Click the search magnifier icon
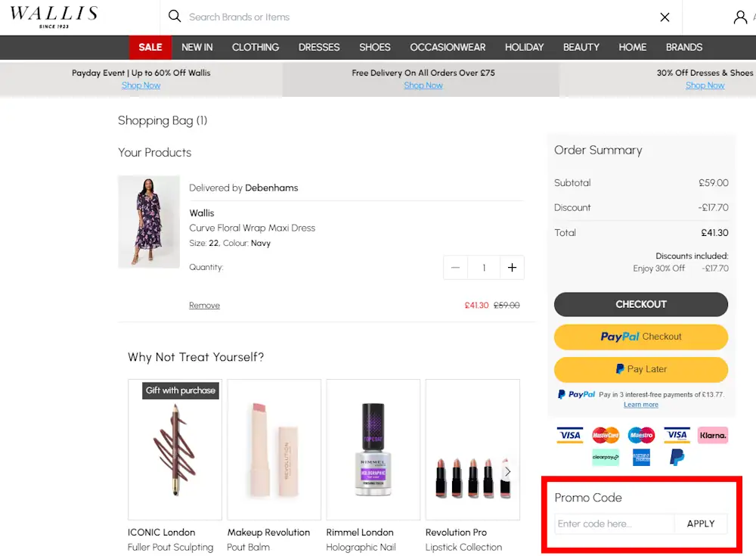The width and height of the screenshot is (756, 556). (x=175, y=17)
